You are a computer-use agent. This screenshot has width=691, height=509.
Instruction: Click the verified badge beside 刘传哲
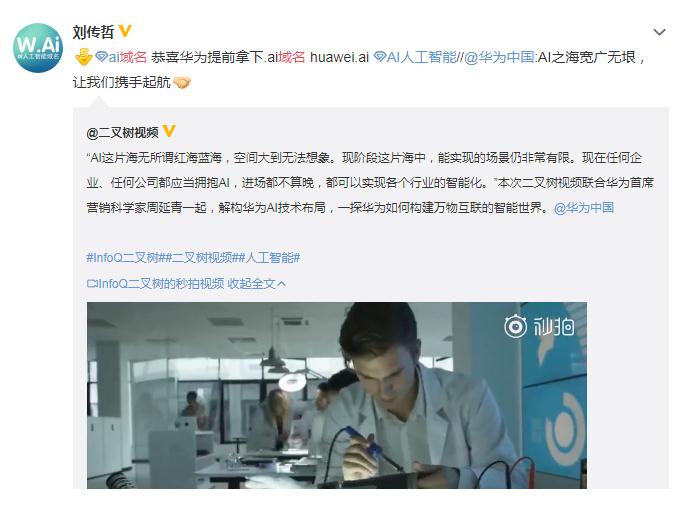(125, 31)
